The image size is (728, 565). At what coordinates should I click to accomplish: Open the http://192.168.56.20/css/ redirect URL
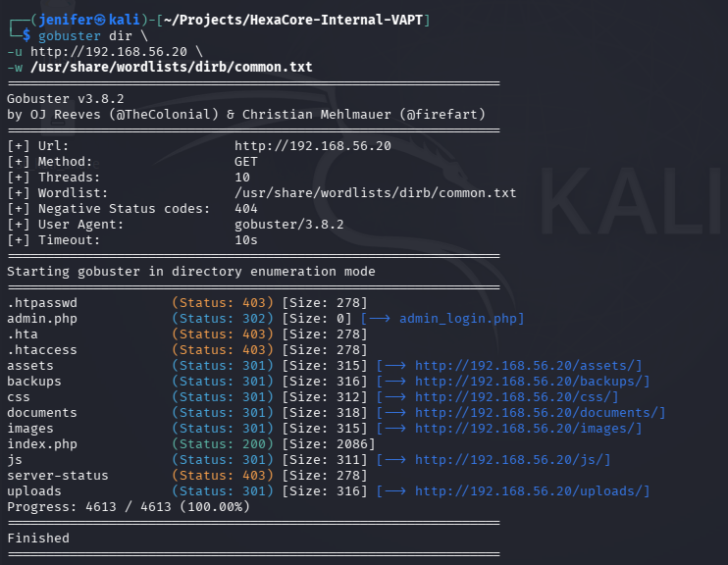coord(513,397)
